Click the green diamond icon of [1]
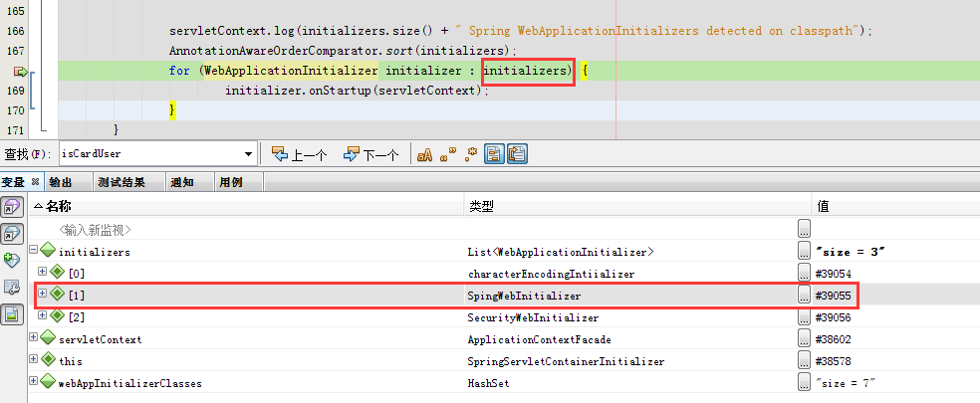This screenshot has height=403, width=980. (x=57, y=295)
